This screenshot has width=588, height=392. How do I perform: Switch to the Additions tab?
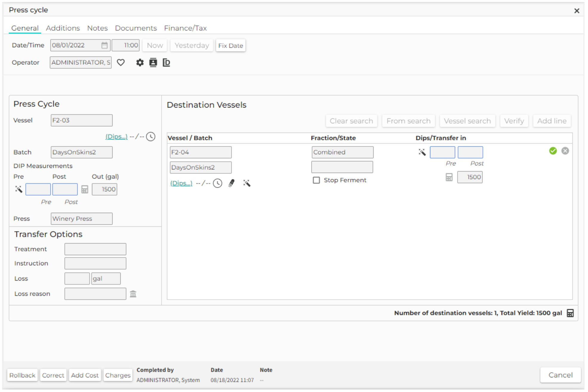pos(63,28)
